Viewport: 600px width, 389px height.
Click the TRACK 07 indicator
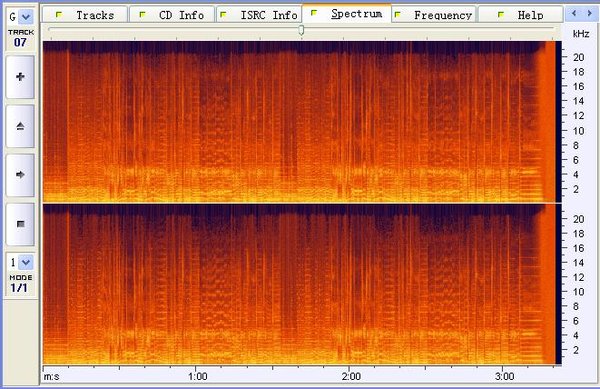click(x=21, y=38)
